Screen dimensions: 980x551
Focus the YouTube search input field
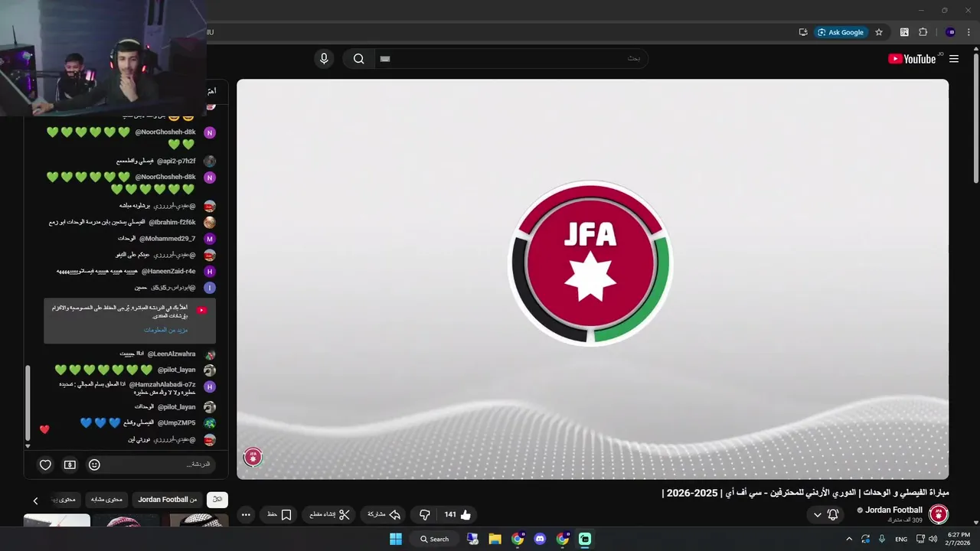pyautogui.click(x=511, y=59)
